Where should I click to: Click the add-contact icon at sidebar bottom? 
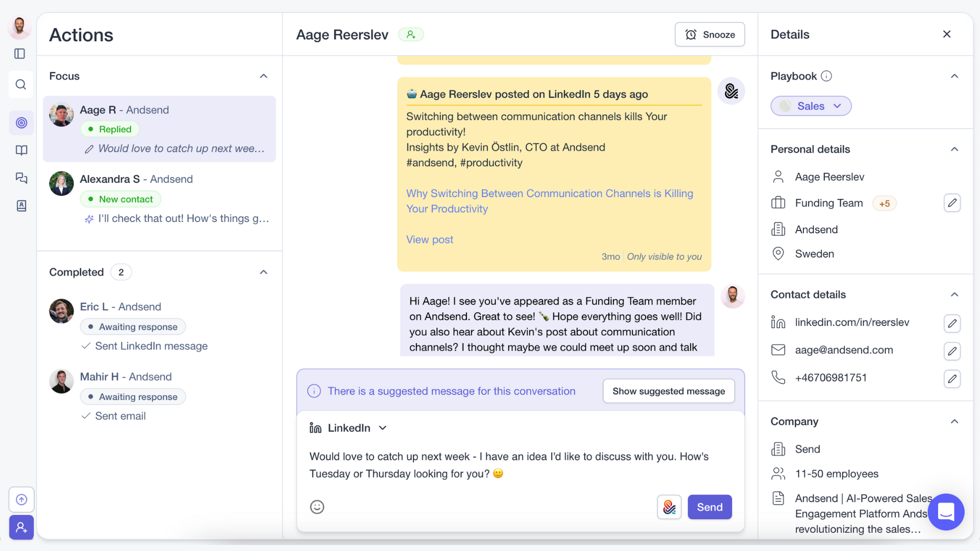click(21, 527)
